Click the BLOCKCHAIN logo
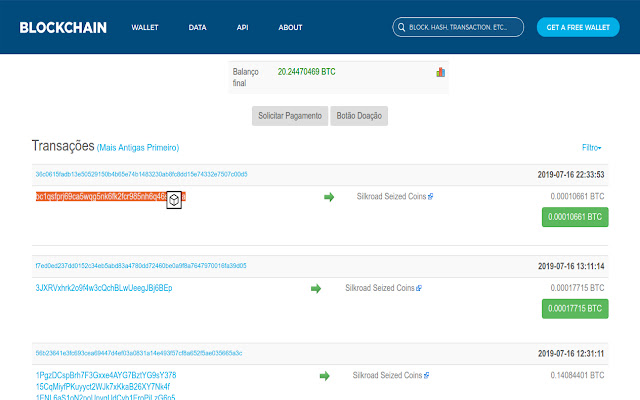The width and height of the screenshot is (640, 400). click(x=63, y=27)
